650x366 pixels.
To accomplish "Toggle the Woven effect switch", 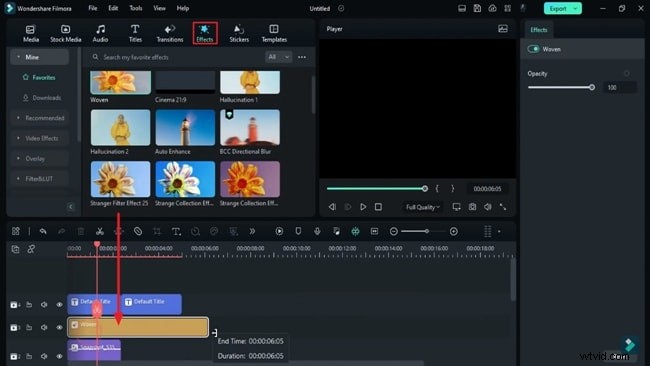I will coord(533,49).
